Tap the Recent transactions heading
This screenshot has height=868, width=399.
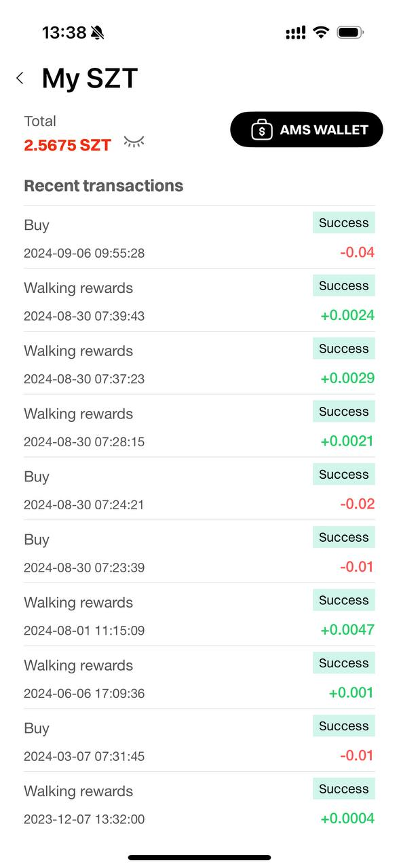[x=104, y=186]
